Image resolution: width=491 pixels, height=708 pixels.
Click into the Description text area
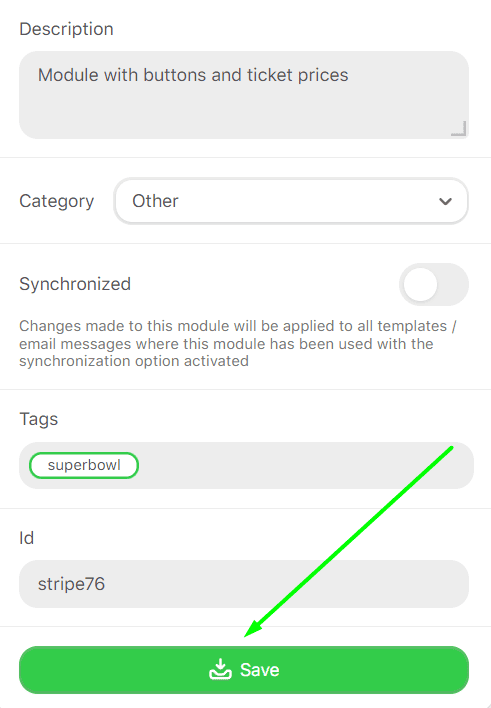[x=244, y=95]
